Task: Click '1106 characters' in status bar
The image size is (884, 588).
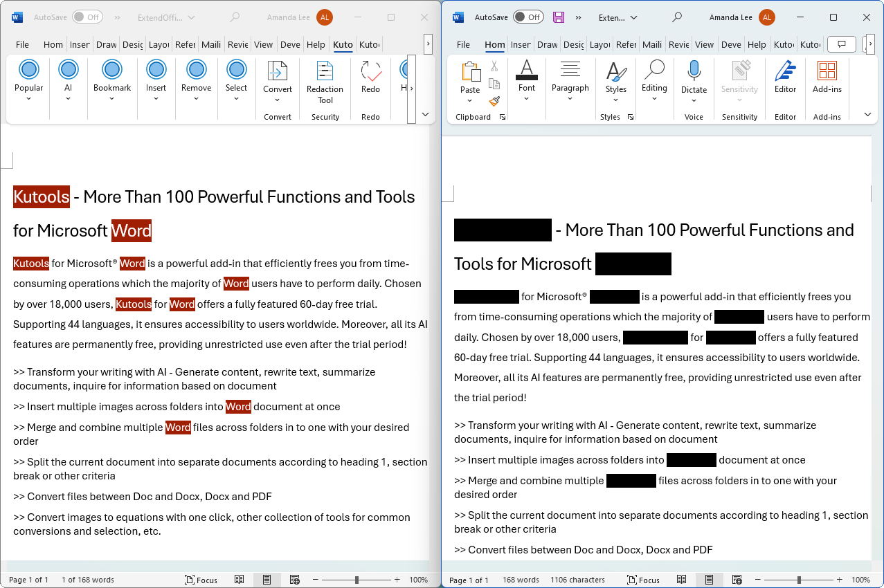Action: (x=577, y=580)
